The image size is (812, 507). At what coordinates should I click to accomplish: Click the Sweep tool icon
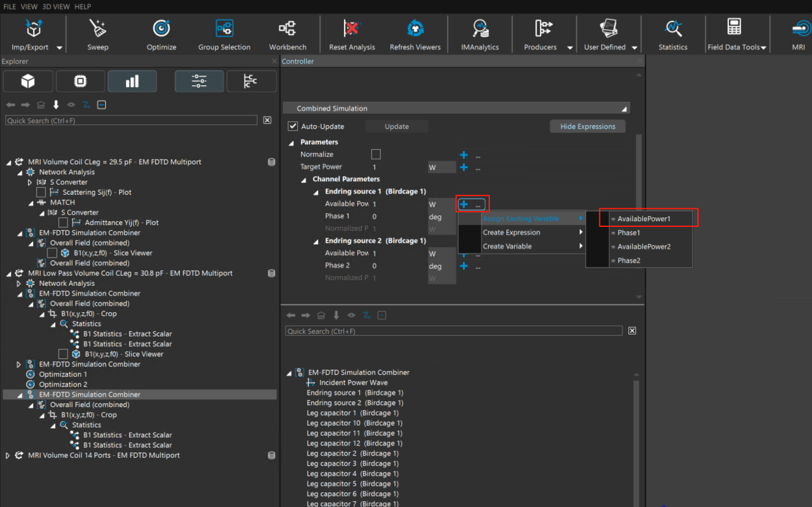(x=97, y=29)
